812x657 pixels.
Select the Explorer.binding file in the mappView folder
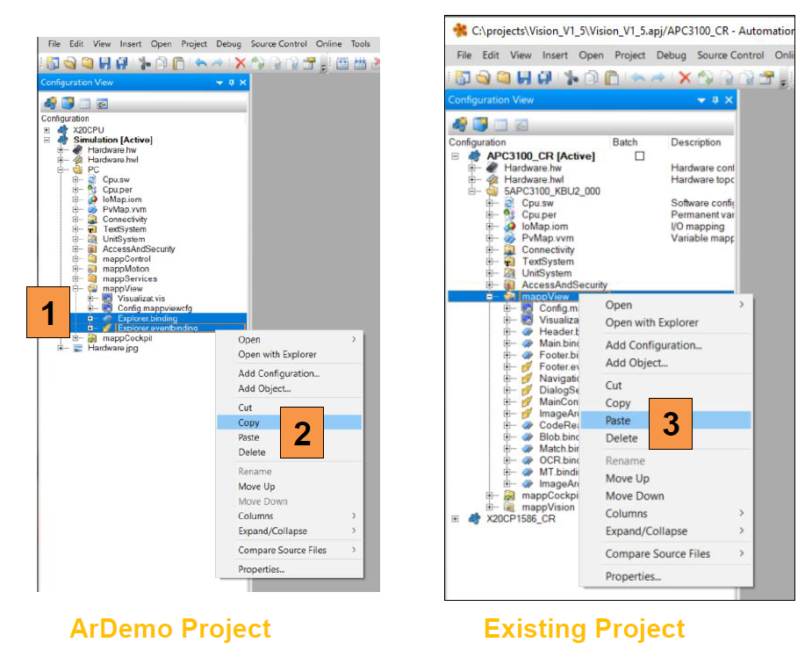[147, 318]
